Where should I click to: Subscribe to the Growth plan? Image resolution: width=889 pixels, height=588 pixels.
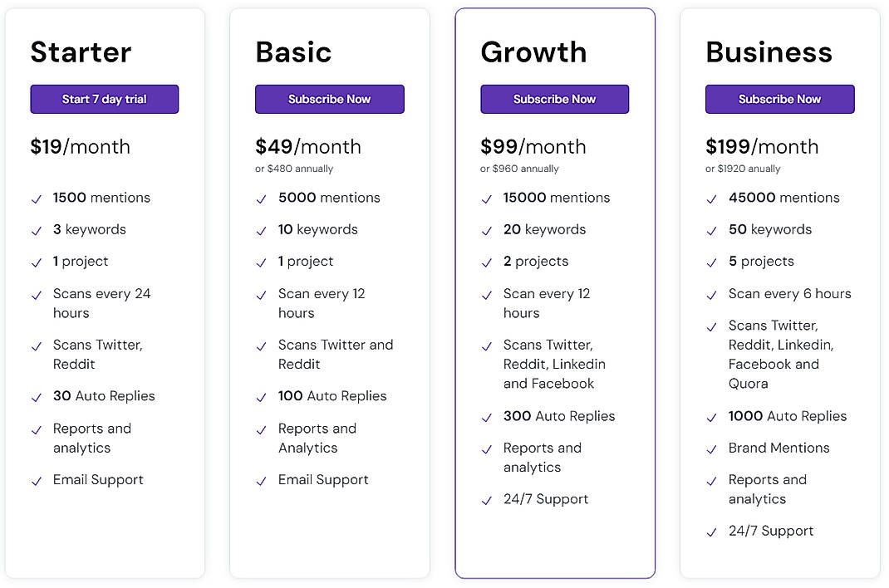click(554, 99)
